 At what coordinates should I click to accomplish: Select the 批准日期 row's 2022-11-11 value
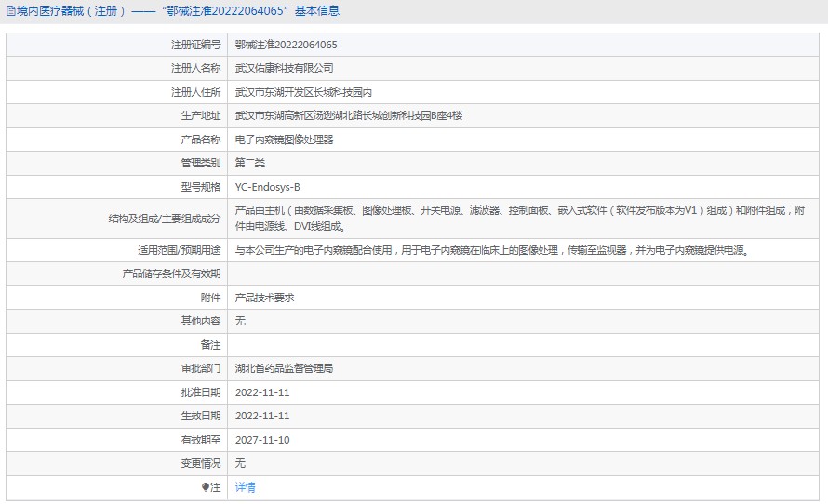(x=262, y=392)
